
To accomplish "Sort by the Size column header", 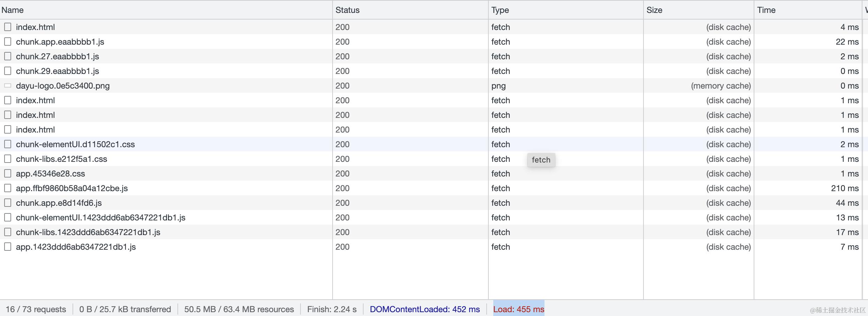I will click(x=699, y=10).
